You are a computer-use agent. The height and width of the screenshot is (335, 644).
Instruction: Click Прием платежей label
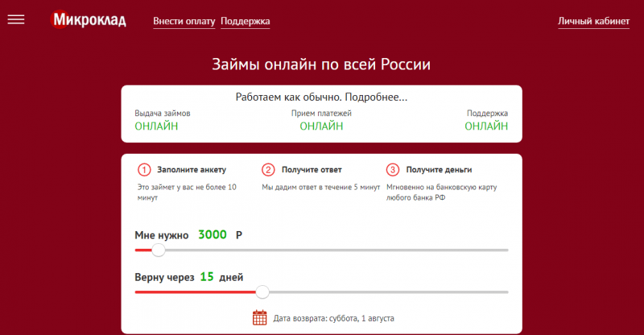point(321,113)
